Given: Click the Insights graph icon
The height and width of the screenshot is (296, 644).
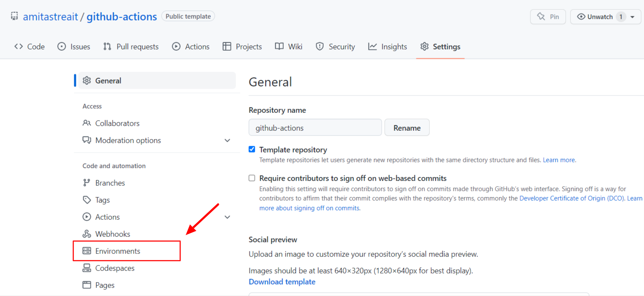Looking at the screenshot, I should 372,46.
